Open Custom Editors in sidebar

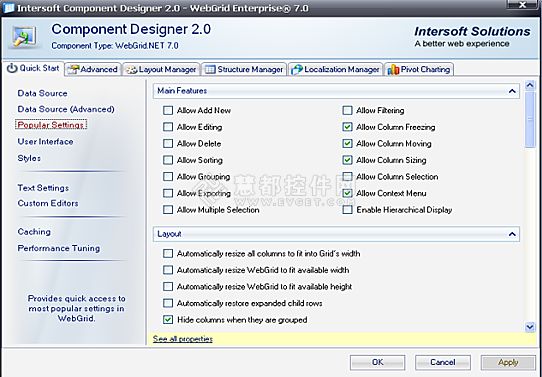click(x=48, y=203)
